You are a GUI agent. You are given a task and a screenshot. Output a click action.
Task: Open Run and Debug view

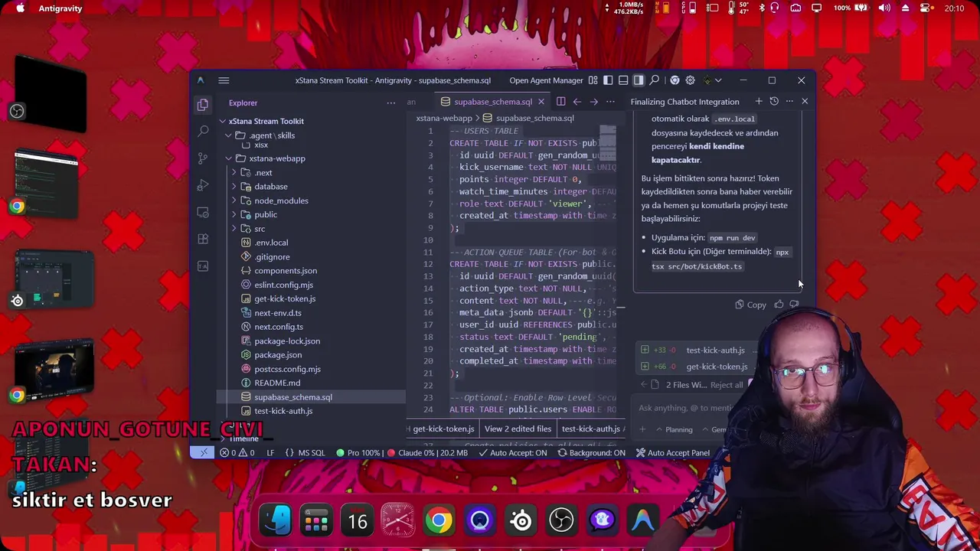click(203, 185)
